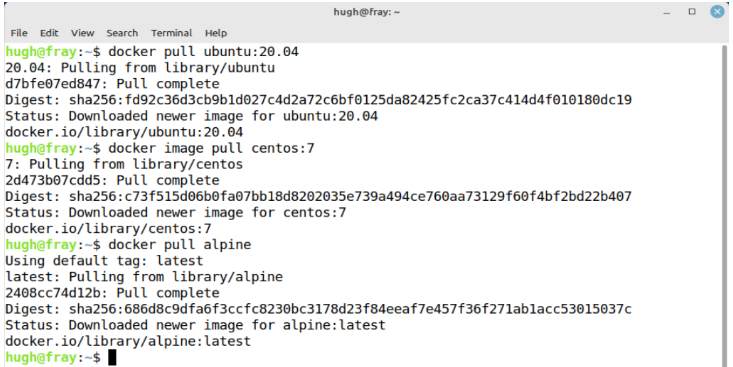Click the ubuntu sha256 digest line
Image resolution: width=733 pixels, height=367 pixels.
pos(318,100)
